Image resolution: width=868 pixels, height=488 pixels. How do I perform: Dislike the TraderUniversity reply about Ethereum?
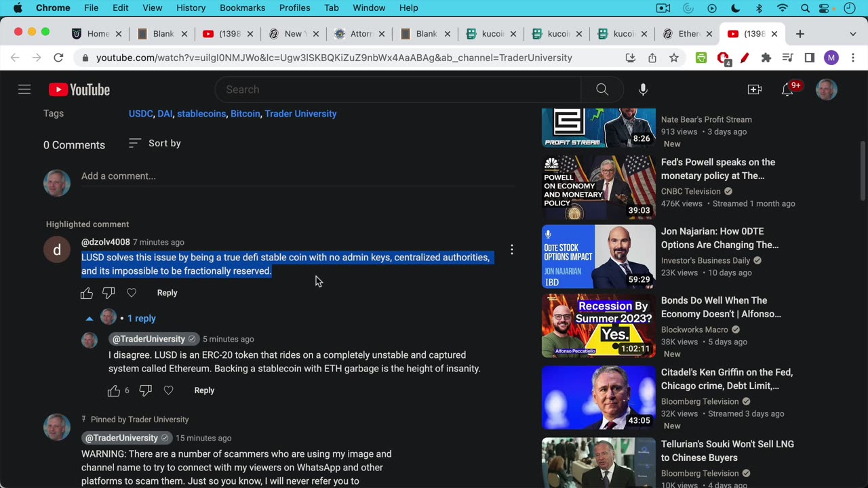coord(145,390)
